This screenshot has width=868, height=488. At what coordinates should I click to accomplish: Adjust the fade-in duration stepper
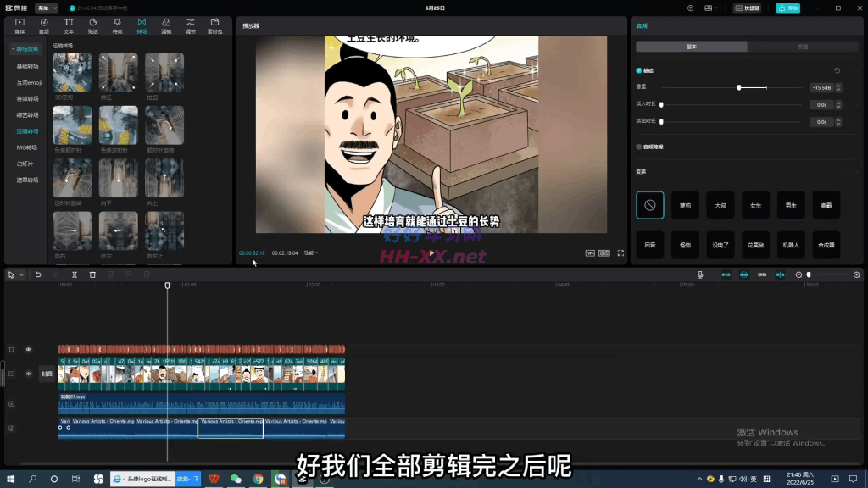[x=838, y=104]
